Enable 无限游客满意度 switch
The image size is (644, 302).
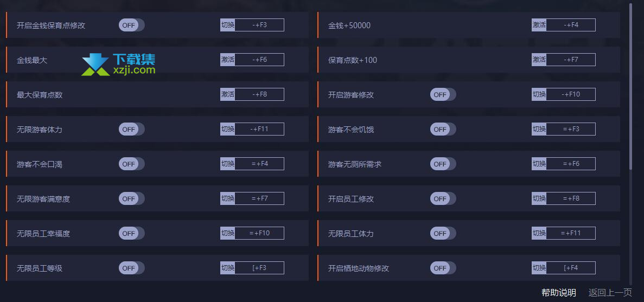click(132, 198)
